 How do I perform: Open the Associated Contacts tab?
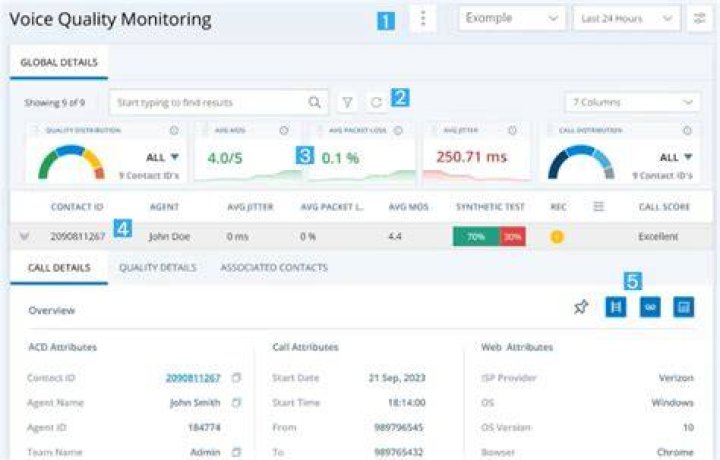[274, 268]
